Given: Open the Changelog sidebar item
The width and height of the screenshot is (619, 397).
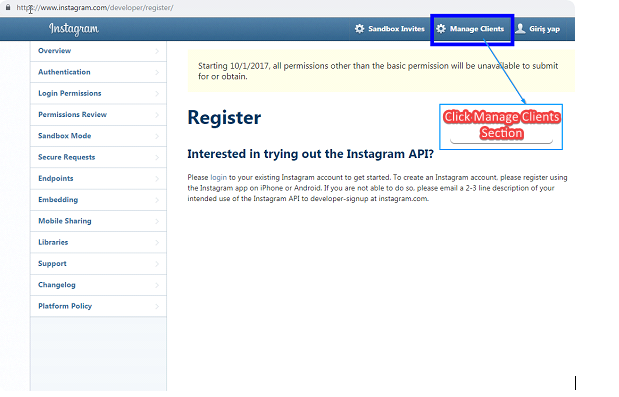Looking at the screenshot, I should (98, 285).
